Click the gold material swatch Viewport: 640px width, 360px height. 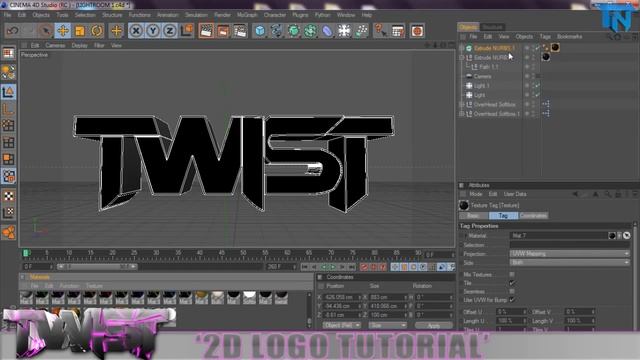tap(201, 298)
